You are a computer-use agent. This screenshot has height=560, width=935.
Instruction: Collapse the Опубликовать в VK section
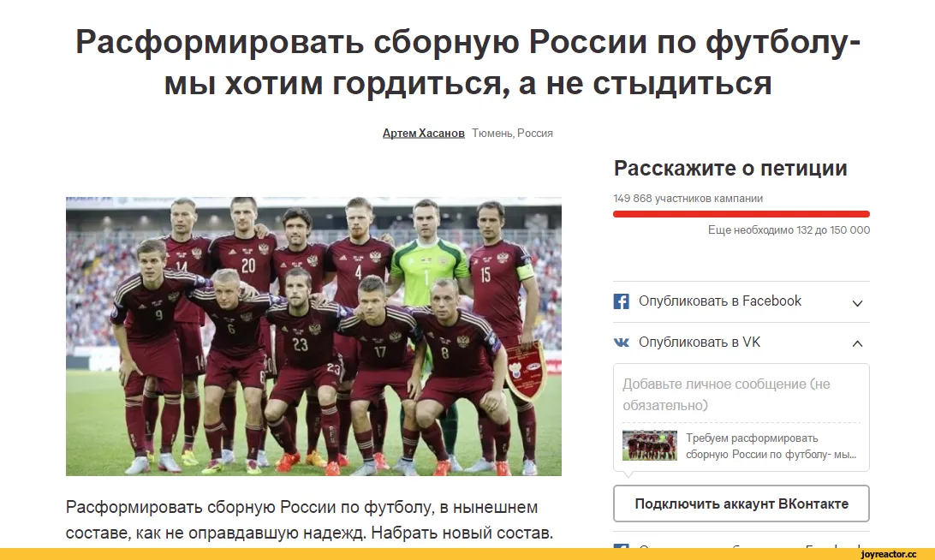[857, 343]
